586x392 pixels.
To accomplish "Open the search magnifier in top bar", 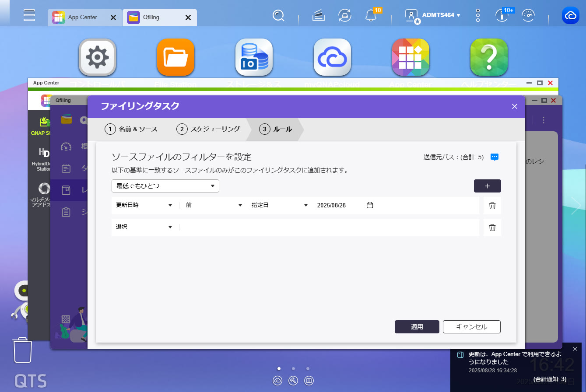I will 278,16.
